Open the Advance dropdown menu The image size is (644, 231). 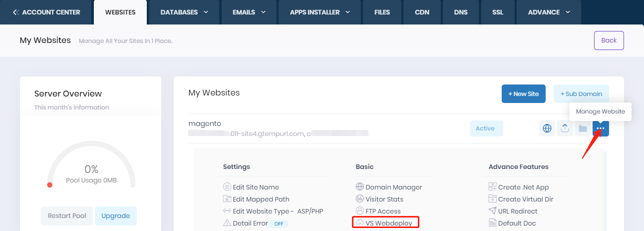tap(549, 12)
